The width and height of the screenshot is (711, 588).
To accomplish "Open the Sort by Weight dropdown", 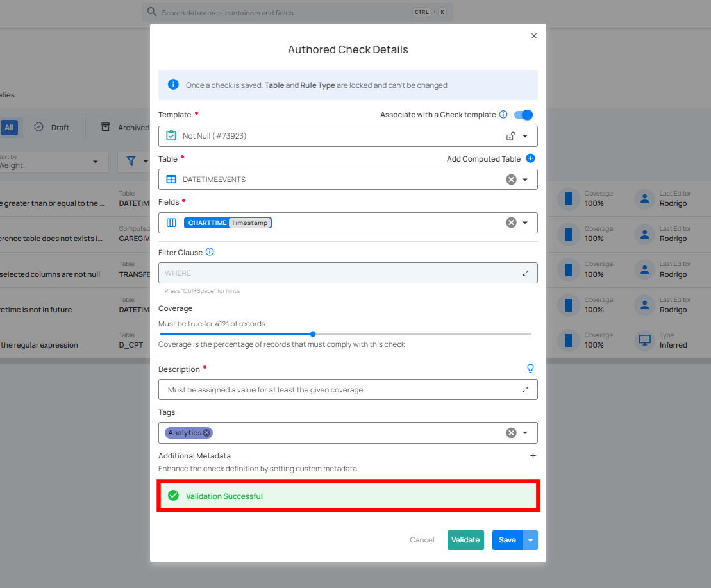I will pyautogui.click(x=53, y=162).
